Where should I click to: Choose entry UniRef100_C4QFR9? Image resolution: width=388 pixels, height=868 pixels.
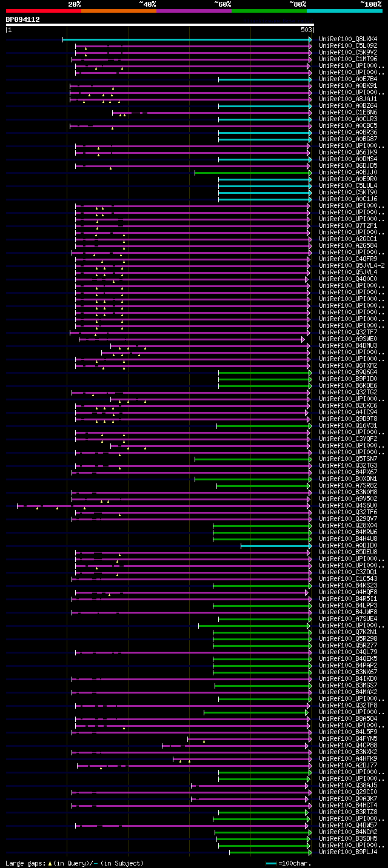[x=349, y=259]
